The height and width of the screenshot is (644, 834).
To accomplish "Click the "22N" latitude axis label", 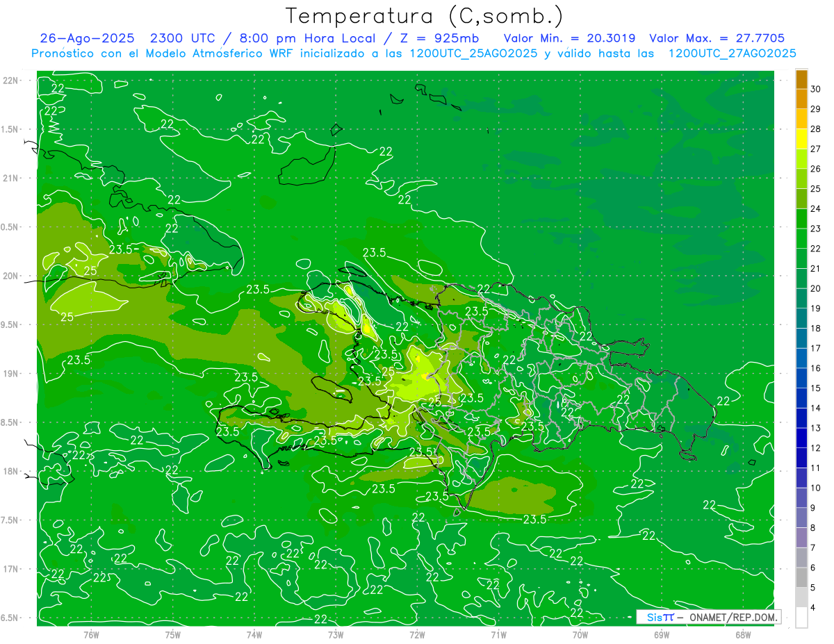I will [x=10, y=81].
